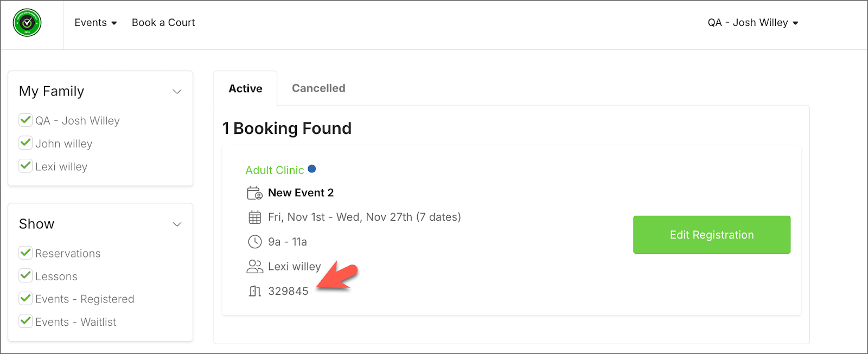Click the event calendar icon beside New Event 2
The image size is (868, 354).
click(x=254, y=193)
